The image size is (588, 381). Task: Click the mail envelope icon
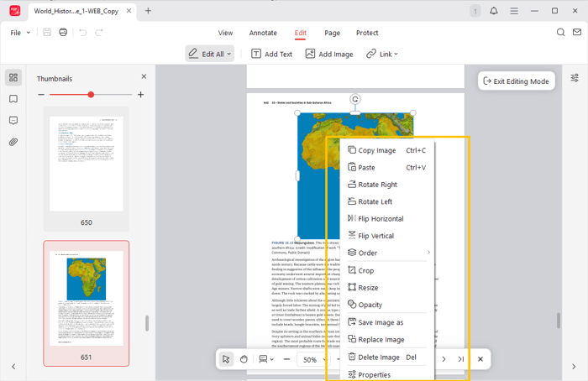point(577,32)
